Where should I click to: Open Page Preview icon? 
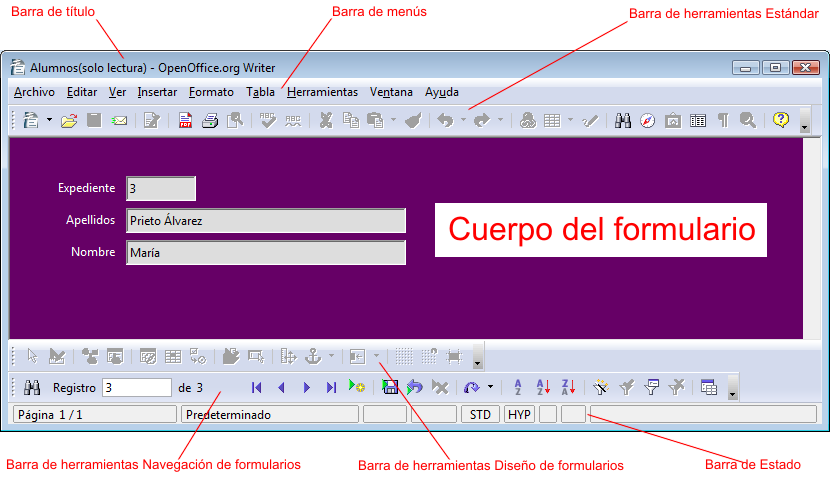pyautogui.click(x=235, y=121)
